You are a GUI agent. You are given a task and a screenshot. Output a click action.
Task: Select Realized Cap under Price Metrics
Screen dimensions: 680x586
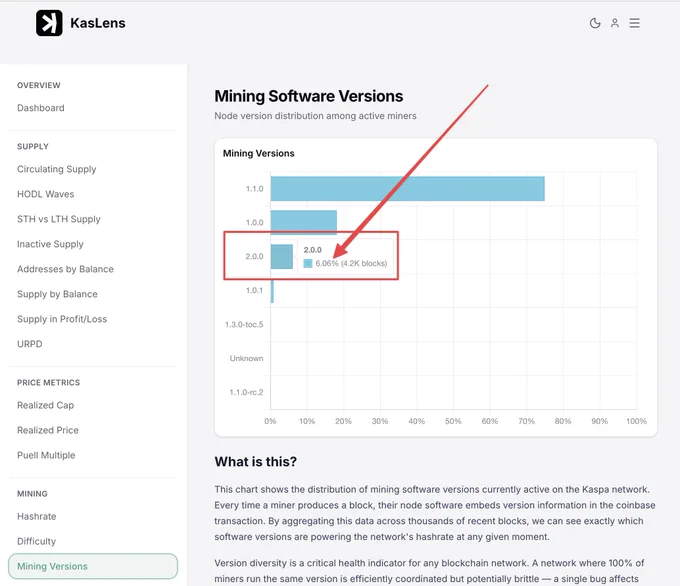click(x=46, y=405)
